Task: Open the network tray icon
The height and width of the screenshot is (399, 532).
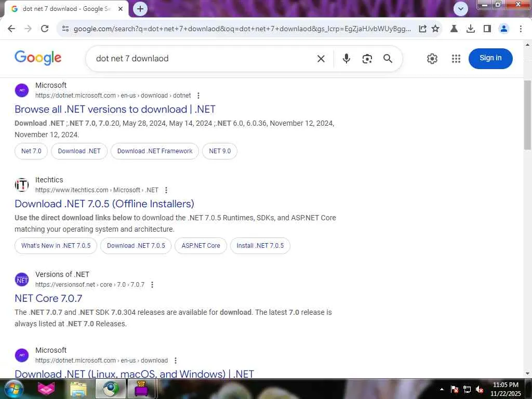Action: tap(467, 389)
